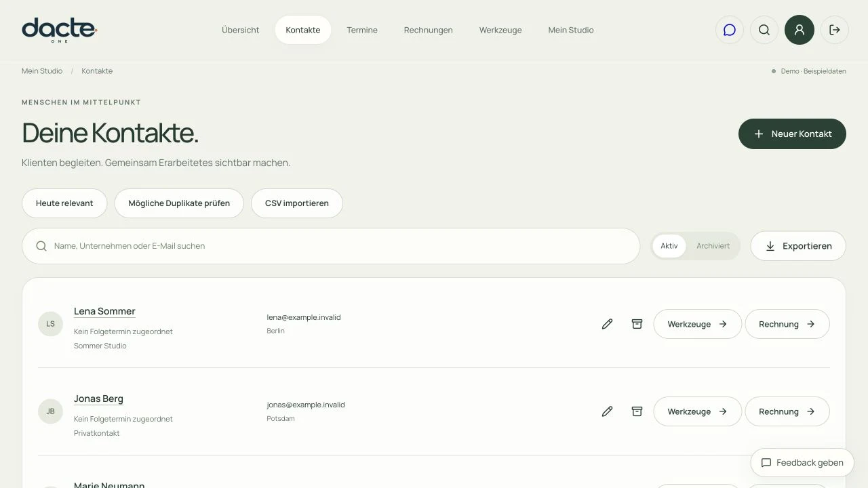Open the Termine tab
This screenshot has width=868, height=488.
[362, 30]
